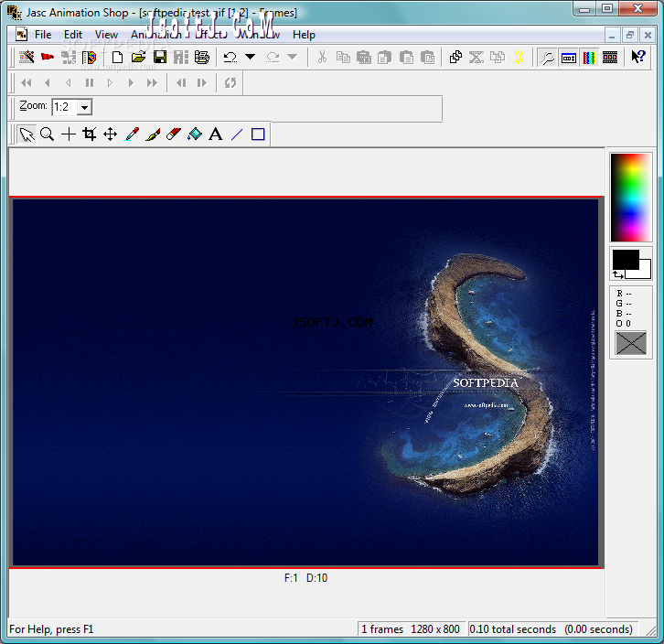Click the 'F:1 D:10' frame label

point(305,578)
